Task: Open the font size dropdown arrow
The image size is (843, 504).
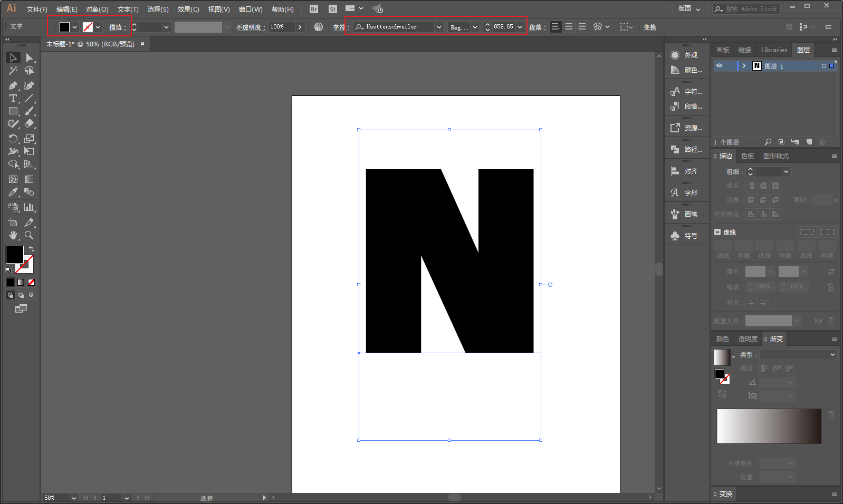Action: 520,27
